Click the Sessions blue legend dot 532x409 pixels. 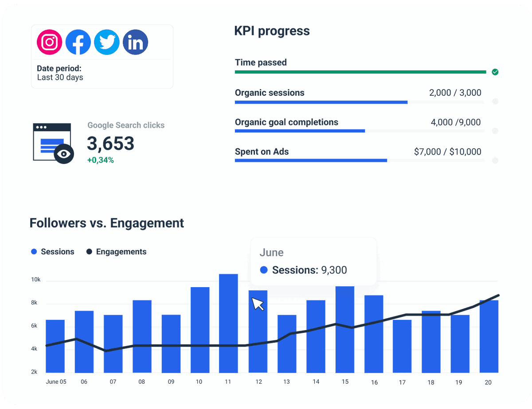pyautogui.click(x=34, y=251)
